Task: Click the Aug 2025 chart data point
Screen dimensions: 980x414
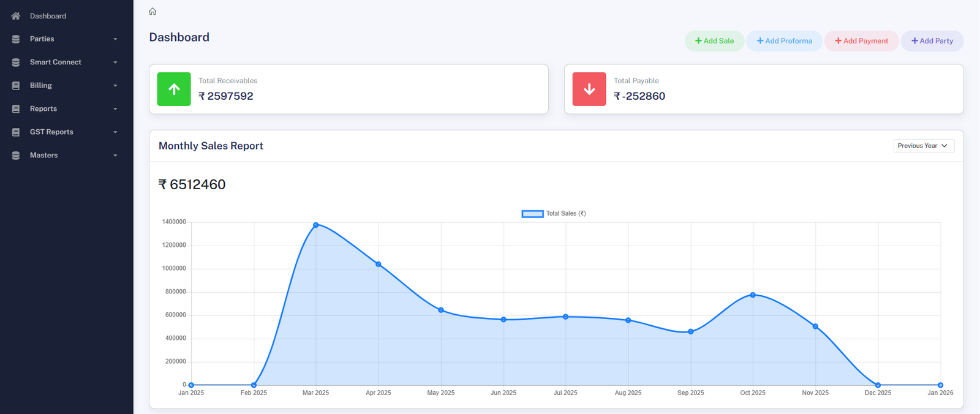Action: (x=628, y=320)
